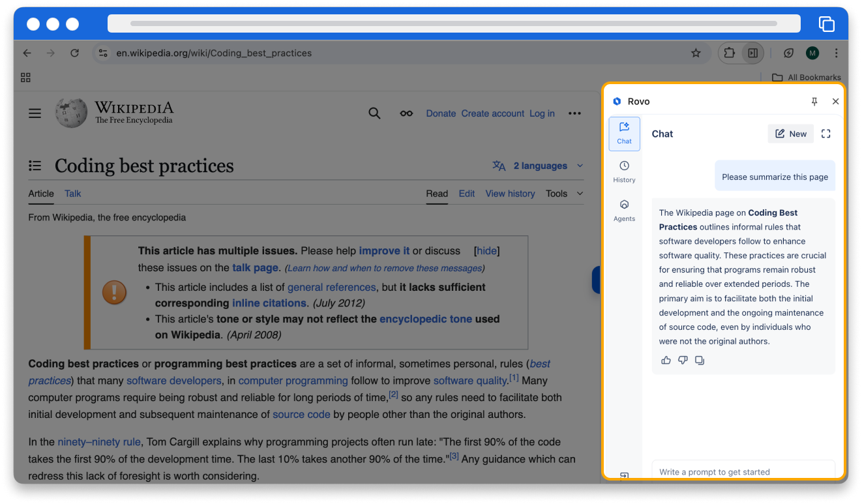The height and width of the screenshot is (504, 862).
Task: Click the Log in link
Action: [542, 113]
